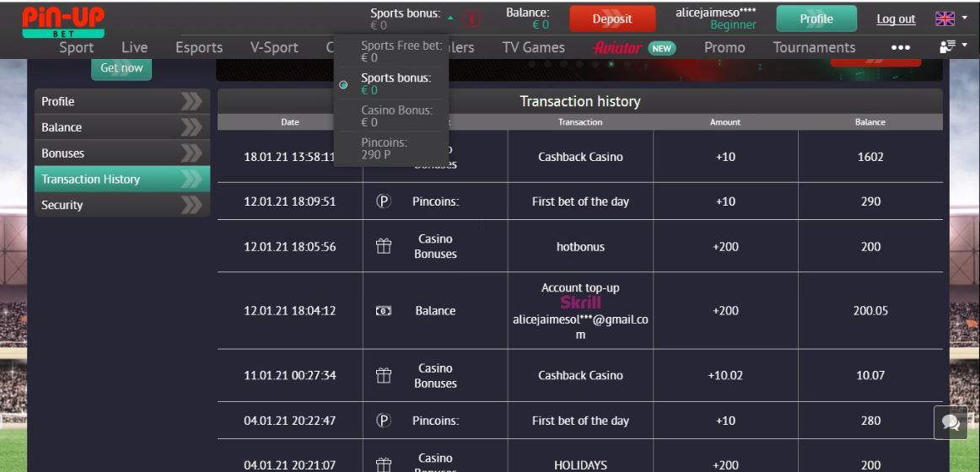
Task: Expand the display settings dropdown in the navigation bar
Action: [x=953, y=46]
